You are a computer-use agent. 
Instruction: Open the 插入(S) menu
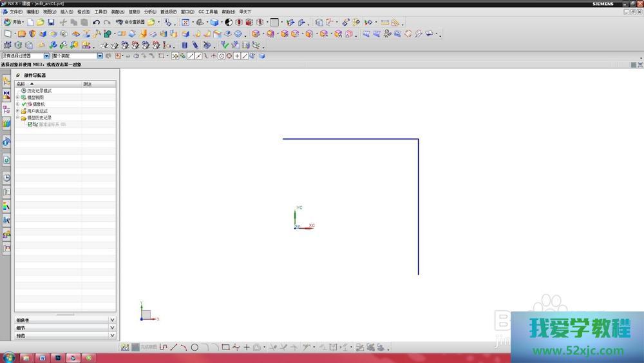coord(66,12)
